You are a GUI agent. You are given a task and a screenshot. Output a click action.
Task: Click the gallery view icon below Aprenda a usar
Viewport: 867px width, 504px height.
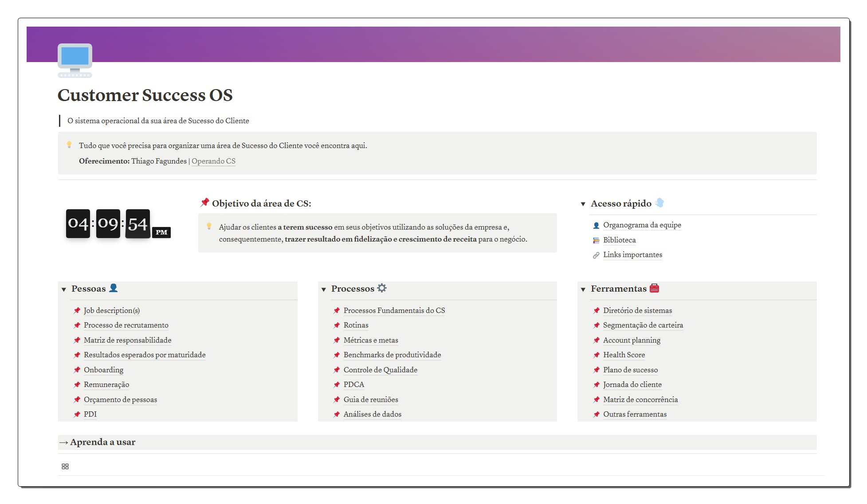[x=65, y=466]
